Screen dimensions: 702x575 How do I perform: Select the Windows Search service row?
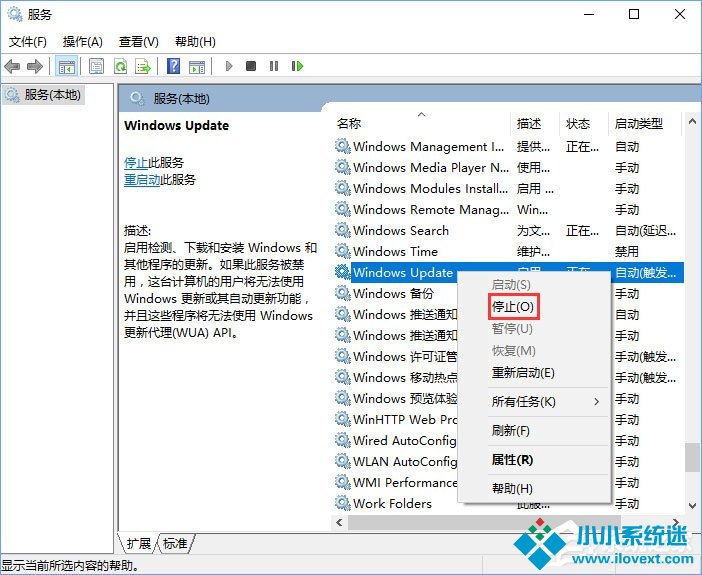pyautogui.click(x=508, y=231)
